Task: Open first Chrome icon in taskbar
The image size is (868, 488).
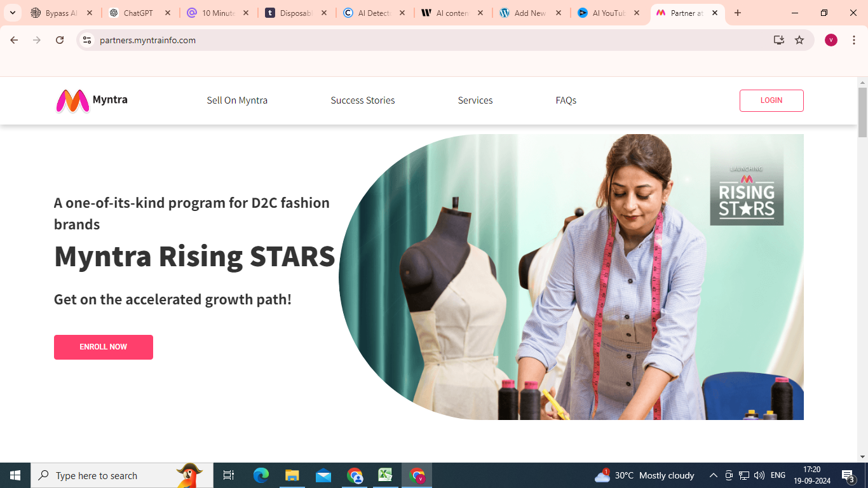Action: (x=355, y=475)
